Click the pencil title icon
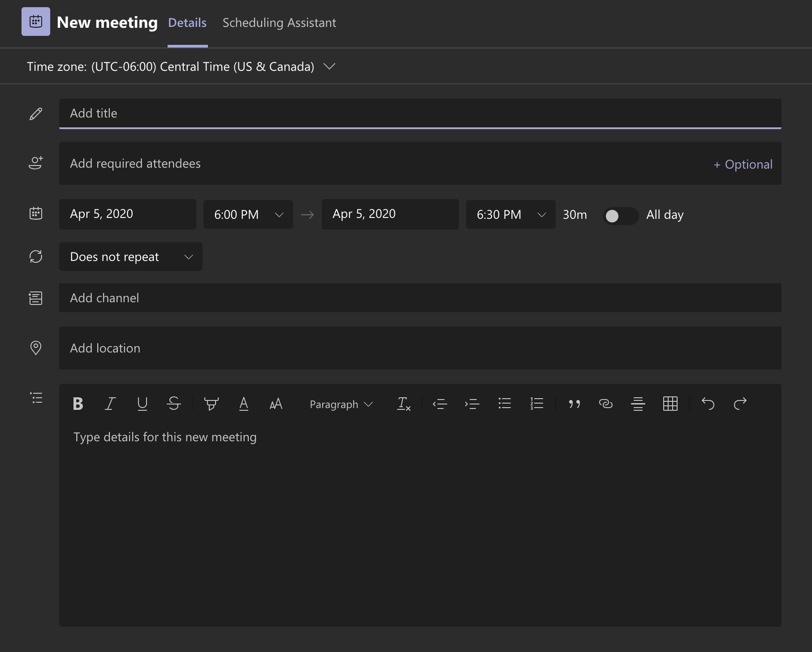812x652 pixels. click(x=36, y=113)
